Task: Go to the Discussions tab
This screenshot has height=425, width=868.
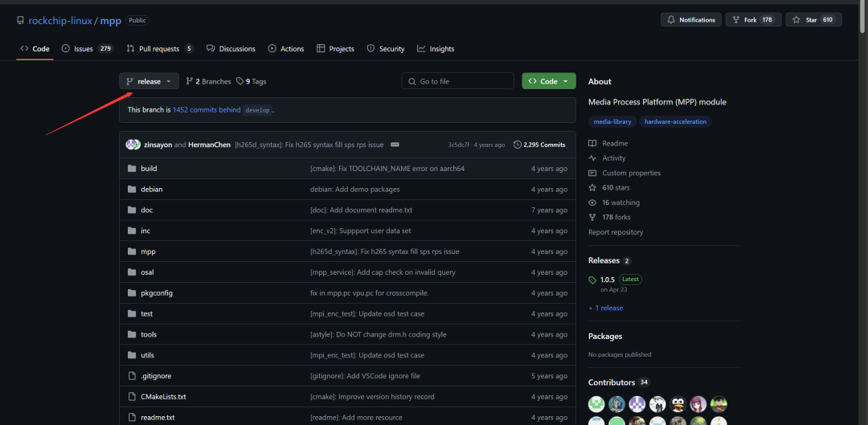Action: pyautogui.click(x=231, y=49)
